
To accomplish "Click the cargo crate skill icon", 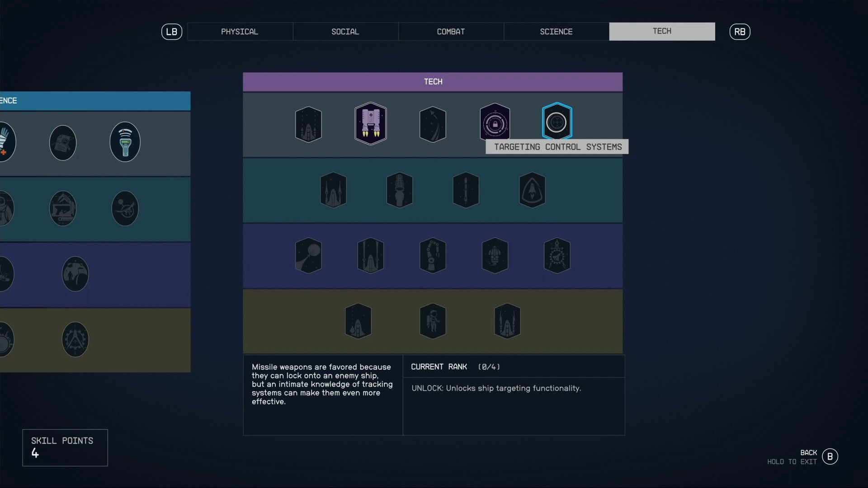I will [495, 255].
